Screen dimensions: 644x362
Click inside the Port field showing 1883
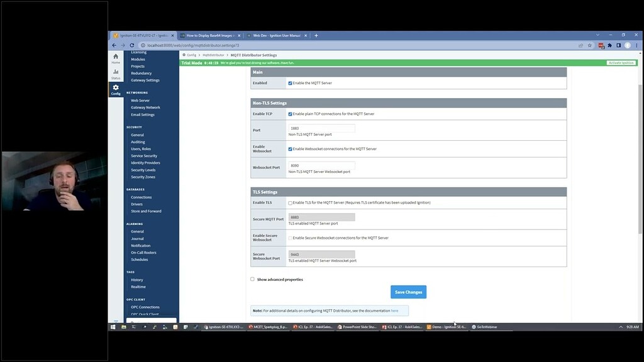coord(321,127)
